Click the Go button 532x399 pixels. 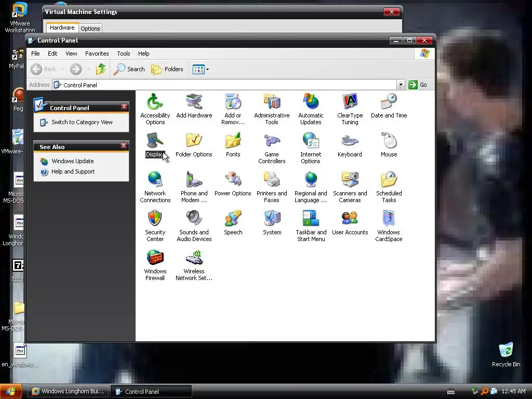[x=418, y=85]
